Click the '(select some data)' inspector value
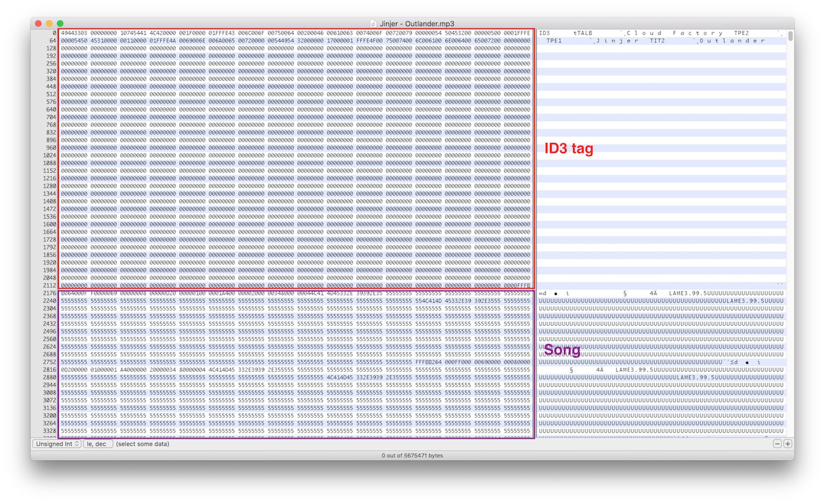Image resolution: width=825 pixels, height=504 pixels. click(x=142, y=444)
